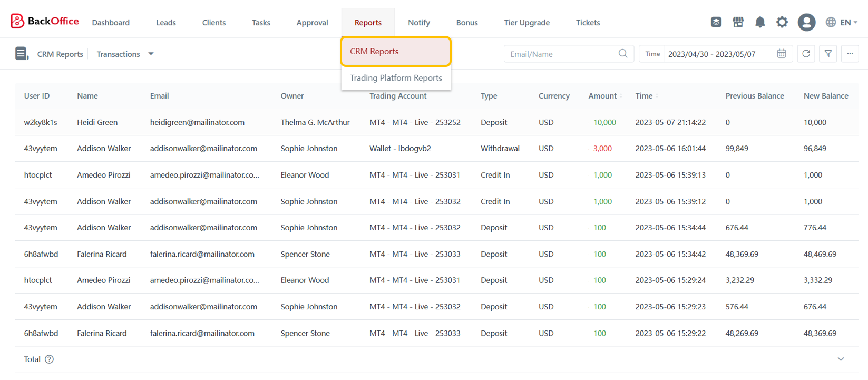Open the filter funnel icon

pos(828,54)
